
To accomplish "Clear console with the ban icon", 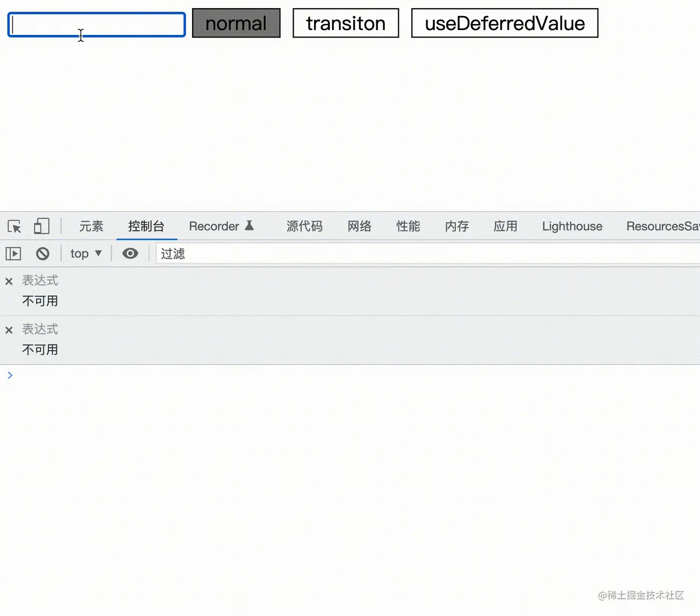I will pos(42,253).
